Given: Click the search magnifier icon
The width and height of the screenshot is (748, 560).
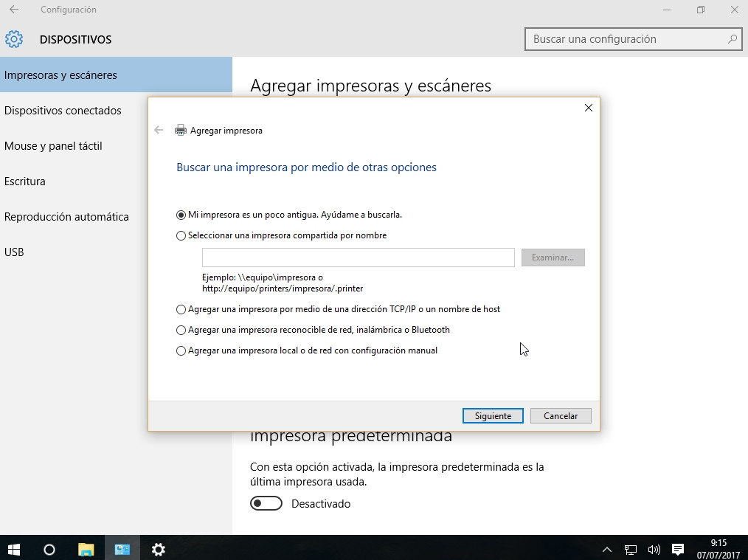Looking at the screenshot, I should (x=732, y=39).
